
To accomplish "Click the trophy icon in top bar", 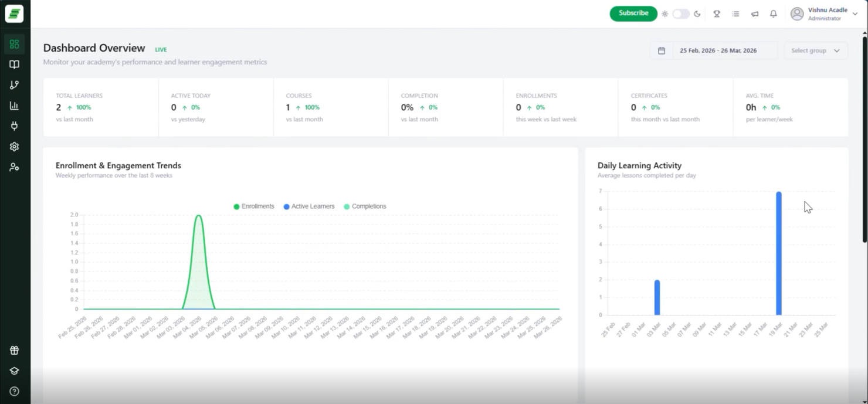I will pyautogui.click(x=716, y=14).
